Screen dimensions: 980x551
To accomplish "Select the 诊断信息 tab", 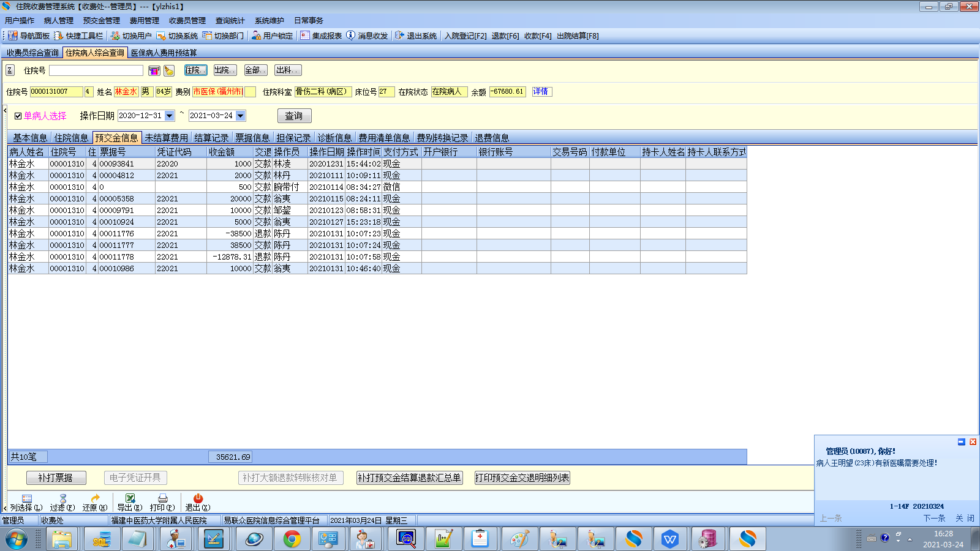I will coord(334,138).
